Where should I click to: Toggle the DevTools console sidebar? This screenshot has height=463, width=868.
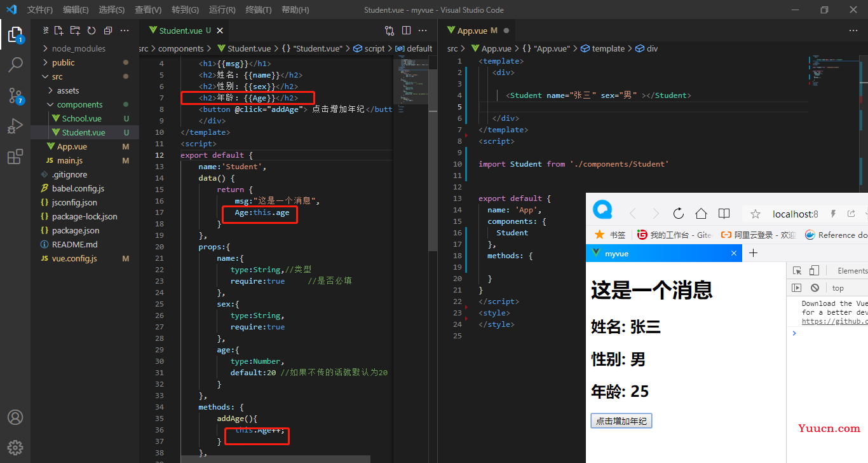coord(796,288)
